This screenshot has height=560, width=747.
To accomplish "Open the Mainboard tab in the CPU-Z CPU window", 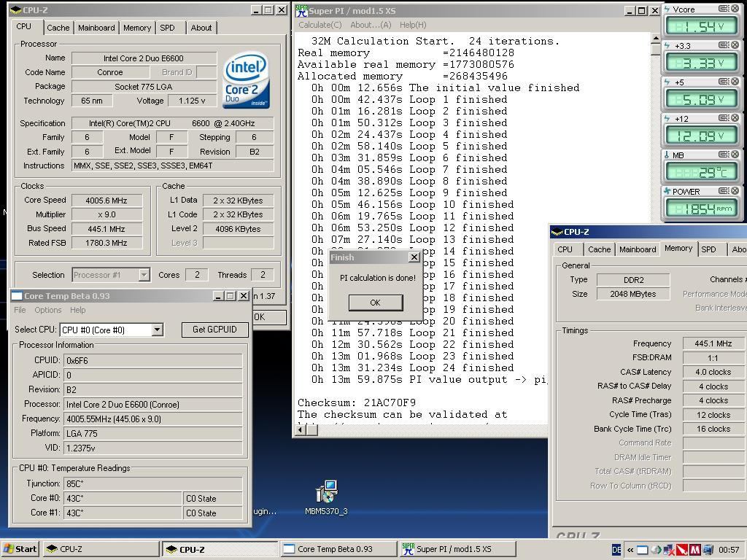I will pyautogui.click(x=96, y=28).
